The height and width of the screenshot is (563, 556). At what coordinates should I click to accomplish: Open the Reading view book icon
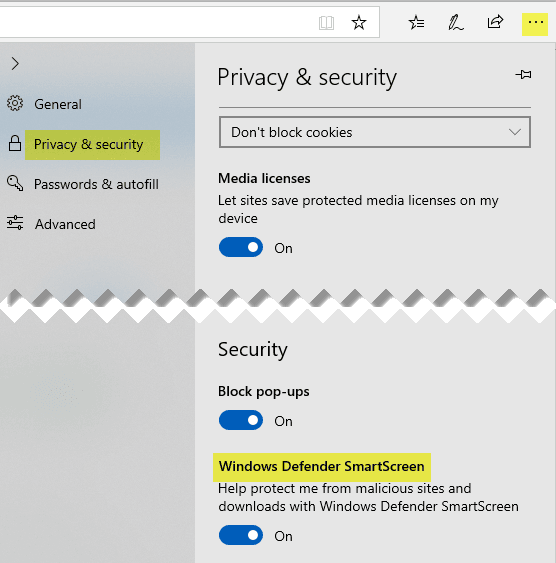[326, 23]
